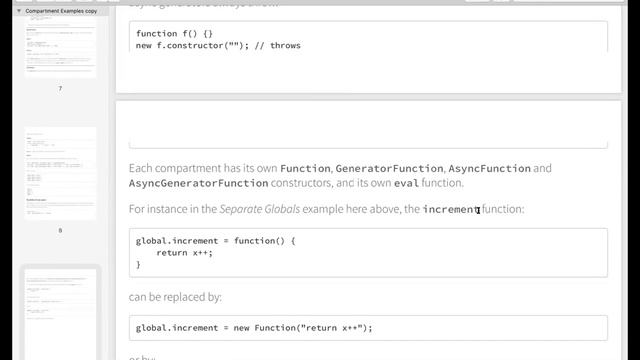Viewport: 640px width, 360px height.
Task: Click the bold word eval
Action: [406, 183]
